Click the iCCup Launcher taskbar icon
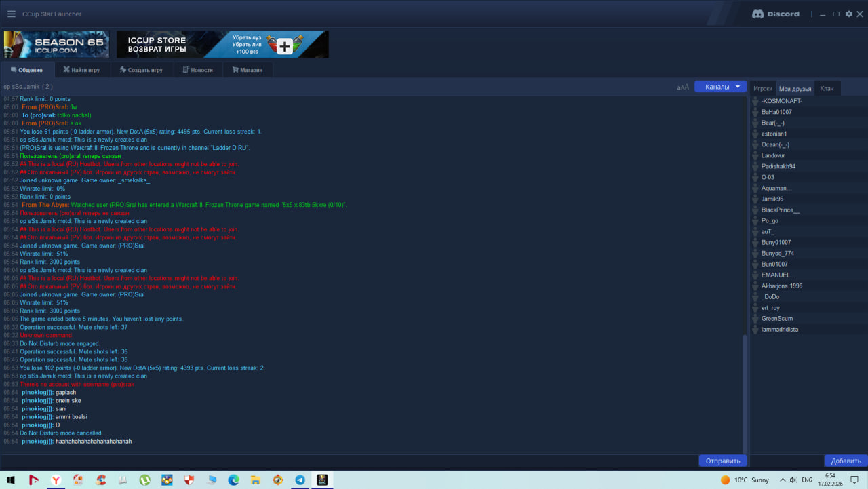This screenshot has width=868, height=489. 322,480
